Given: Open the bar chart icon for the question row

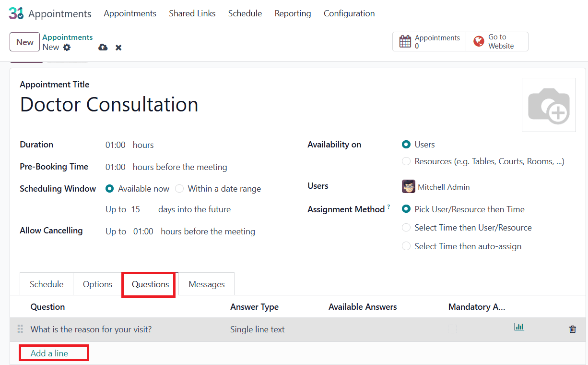Looking at the screenshot, I should (x=519, y=327).
